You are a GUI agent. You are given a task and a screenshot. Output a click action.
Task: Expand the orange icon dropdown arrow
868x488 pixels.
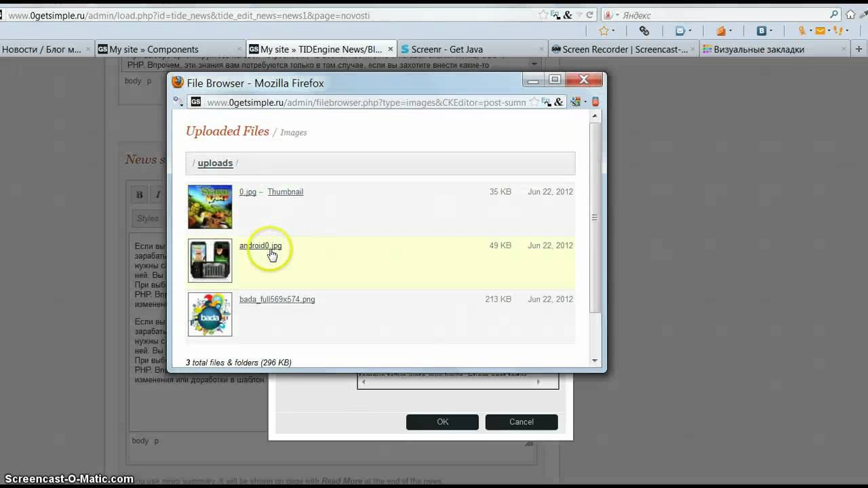(x=730, y=31)
